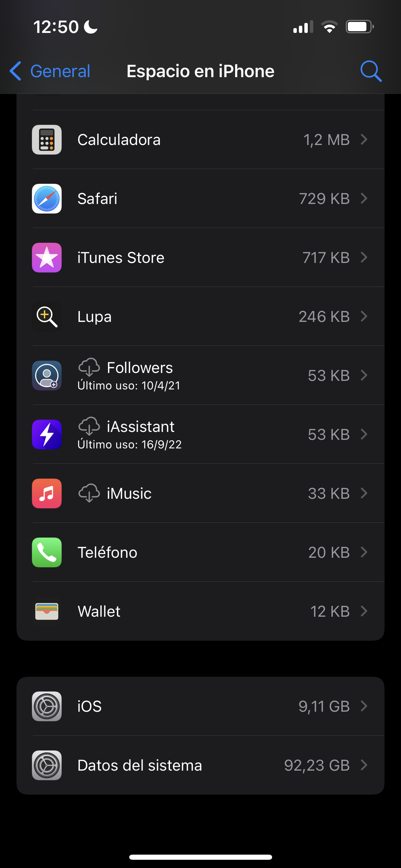This screenshot has width=401, height=868.
Task: Tap the Safari compass icon
Action: click(47, 198)
